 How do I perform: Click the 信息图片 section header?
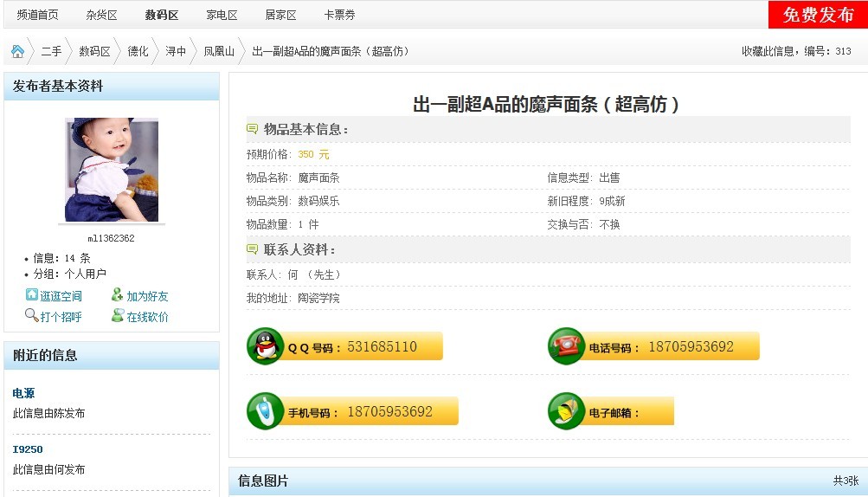click(263, 481)
